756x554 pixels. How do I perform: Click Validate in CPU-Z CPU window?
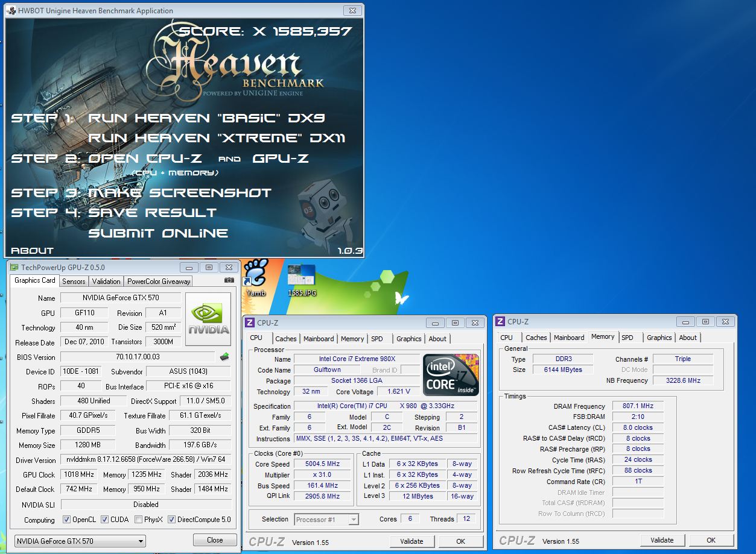(x=412, y=541)
